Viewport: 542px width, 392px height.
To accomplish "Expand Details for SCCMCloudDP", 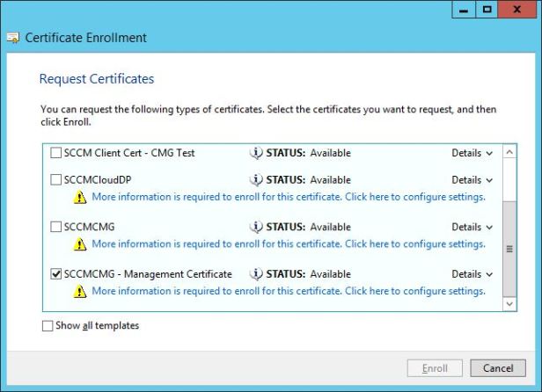I will point(472,180).
